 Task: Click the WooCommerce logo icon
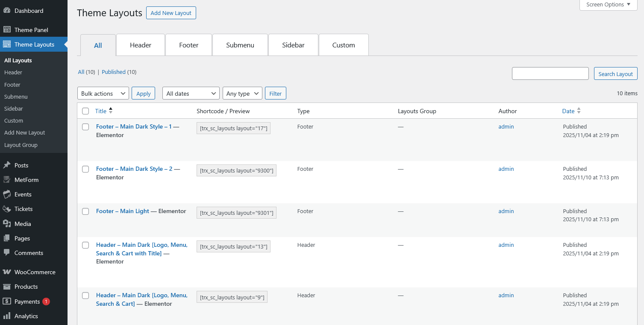[7, 272]
